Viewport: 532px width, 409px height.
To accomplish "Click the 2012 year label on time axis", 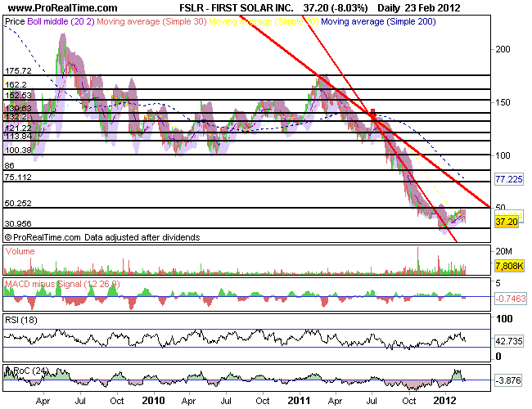I will pos(445,401).
